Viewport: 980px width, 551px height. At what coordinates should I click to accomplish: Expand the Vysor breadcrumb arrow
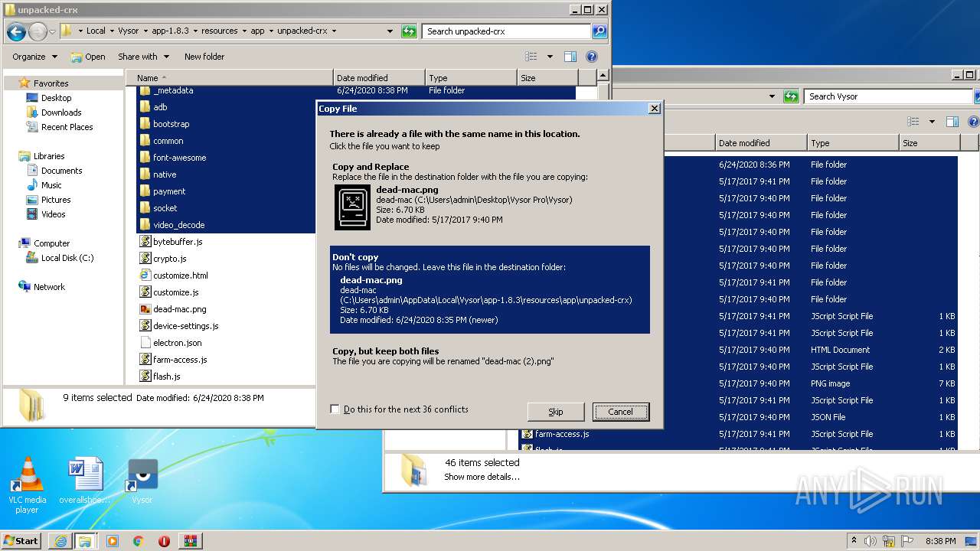click(x=145, y=31)
